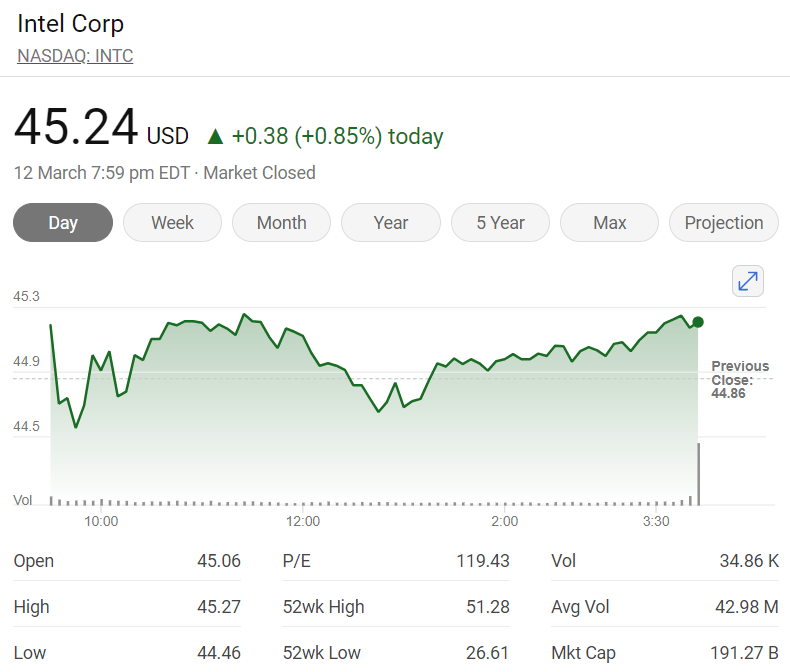Click the P/E label
The height and width of the screenshot is (672, 790).
pyautogui.click(x=297, y=561)
